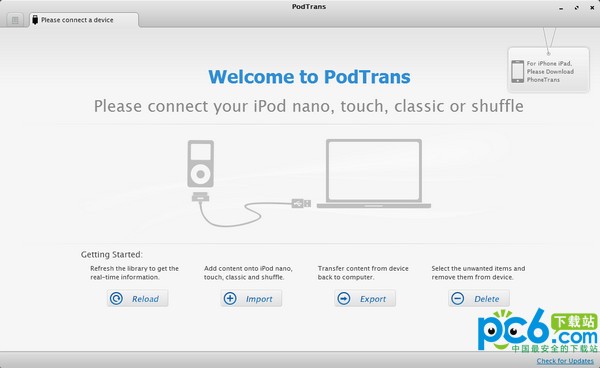This screenshot has height=368, width=600.
Task: Click 'Add content onto iPod nano' description
Action: tap(248, 273)
